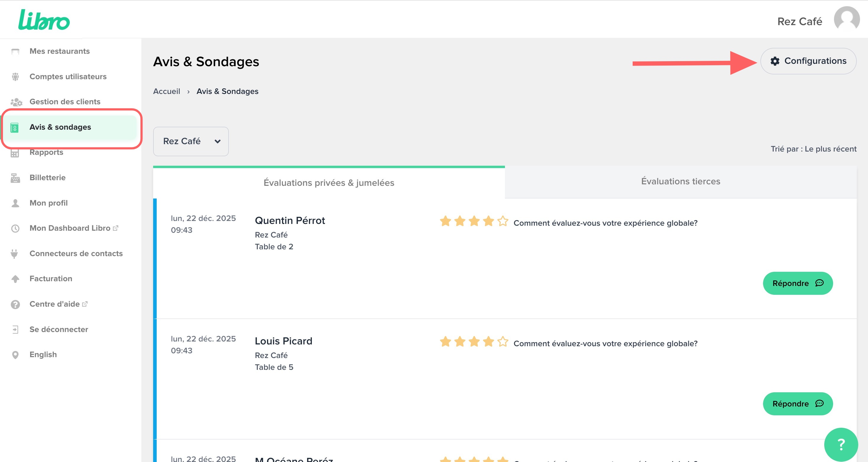Expand the Rez Café restaurant dropdown
Viewport: 868px width, 462px height.
pyautogui.click(x=191, y=141)
